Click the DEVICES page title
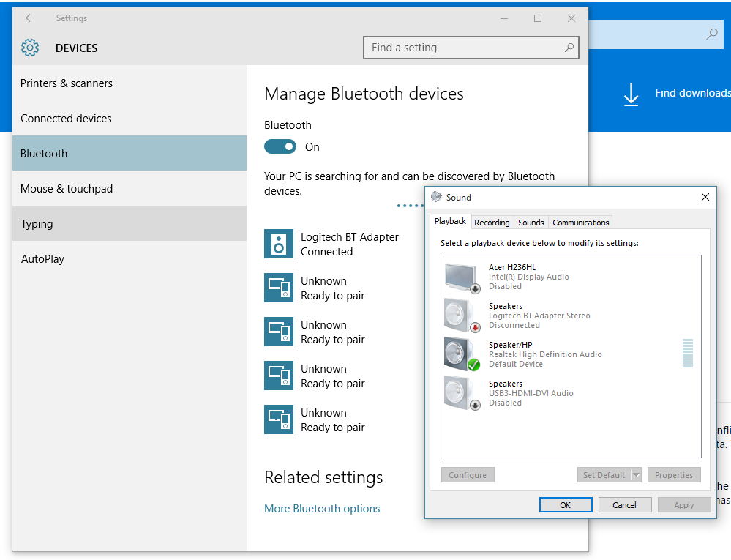731x560 pixels. pyautogui.click(x=76, y=48)
